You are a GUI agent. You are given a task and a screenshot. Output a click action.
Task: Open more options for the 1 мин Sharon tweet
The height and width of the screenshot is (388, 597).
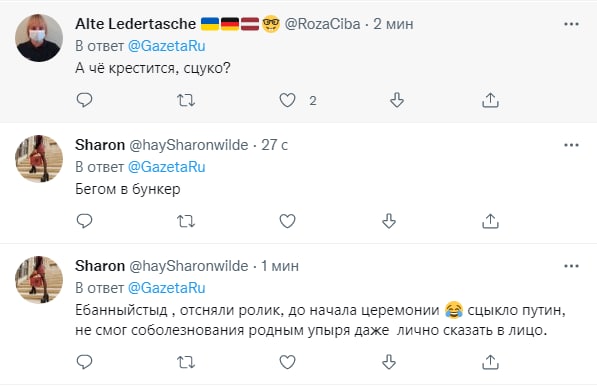tap(571, 266)
